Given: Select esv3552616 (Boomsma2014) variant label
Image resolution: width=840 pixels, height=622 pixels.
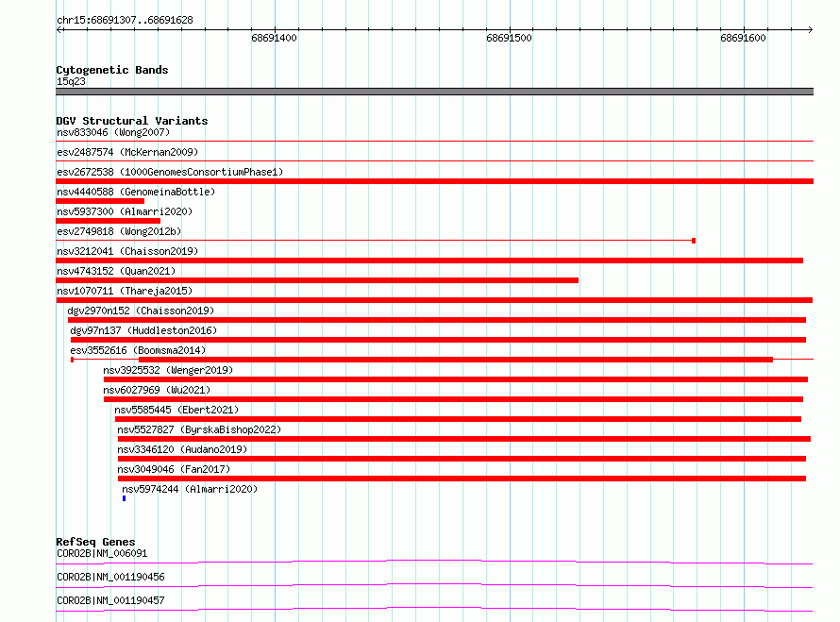Looking at the screenshot, I should (x=138, y=350).
